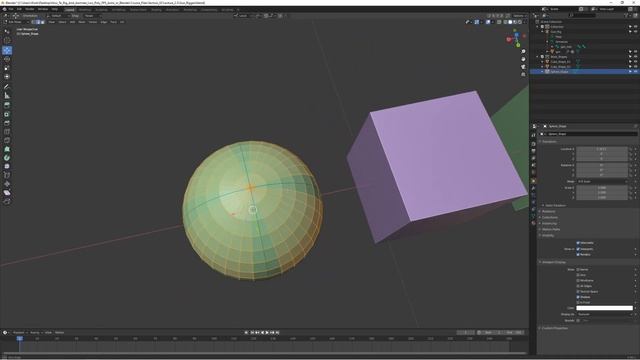The width and height of the screenshot is (640, 360).
Task: Open the Object properties tab
Action: point(533,181)
